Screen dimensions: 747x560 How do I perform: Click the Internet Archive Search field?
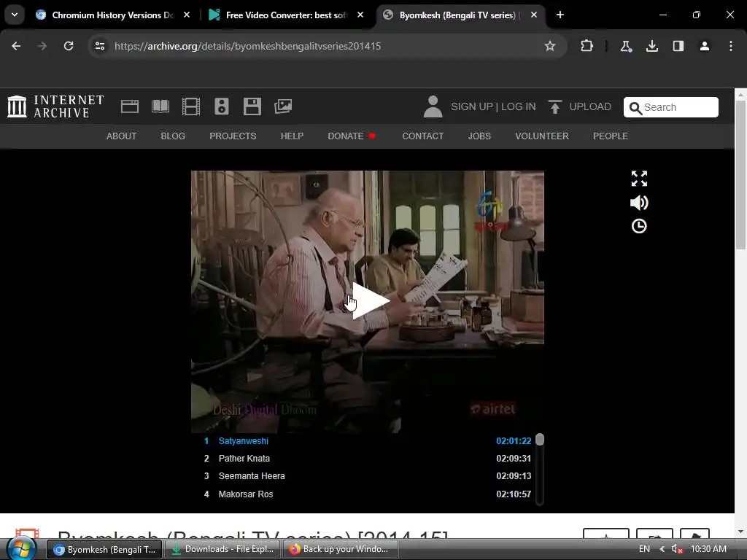click(671, 107)
